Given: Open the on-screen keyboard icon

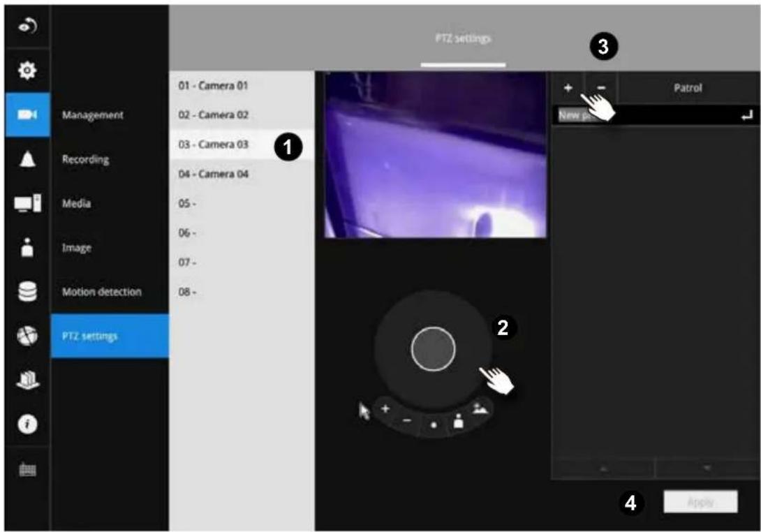Looking at the screenshot, I should coord(27,469).
